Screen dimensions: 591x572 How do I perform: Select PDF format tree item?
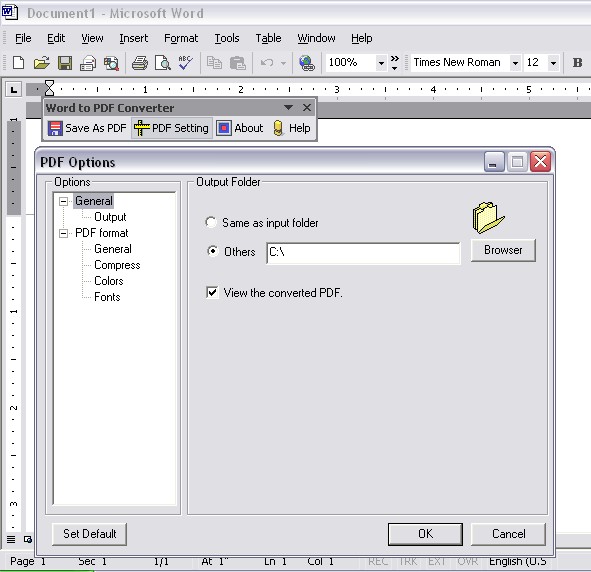click(x=101, y=233)
